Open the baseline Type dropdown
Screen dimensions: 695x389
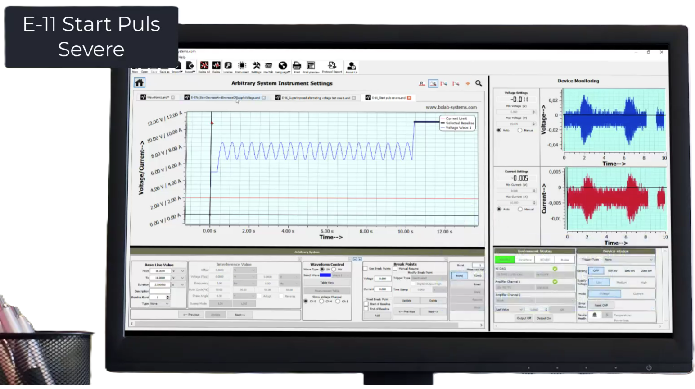click(160, 304)
